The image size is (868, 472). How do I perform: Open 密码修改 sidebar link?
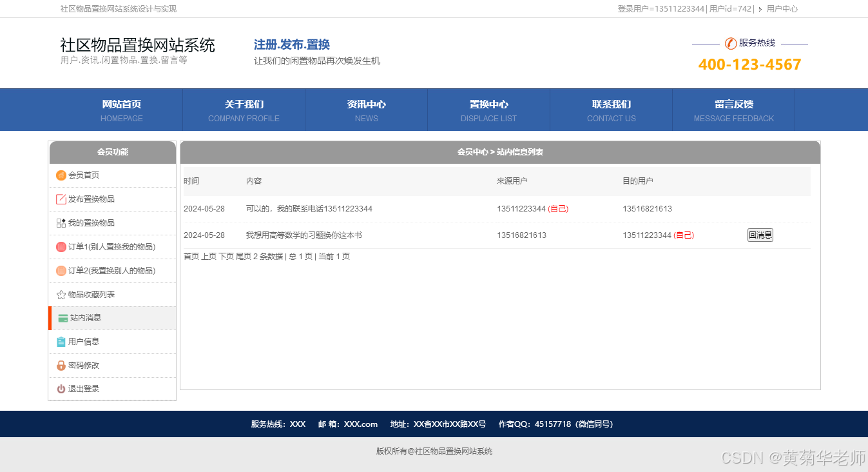click(84, 366)
